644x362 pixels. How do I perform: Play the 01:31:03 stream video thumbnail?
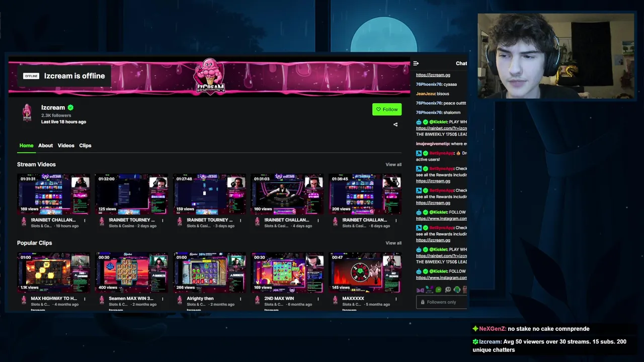(287, 194)
